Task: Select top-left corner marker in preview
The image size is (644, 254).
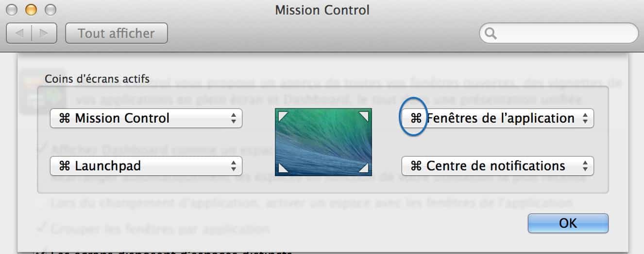Action: point(282,116)
